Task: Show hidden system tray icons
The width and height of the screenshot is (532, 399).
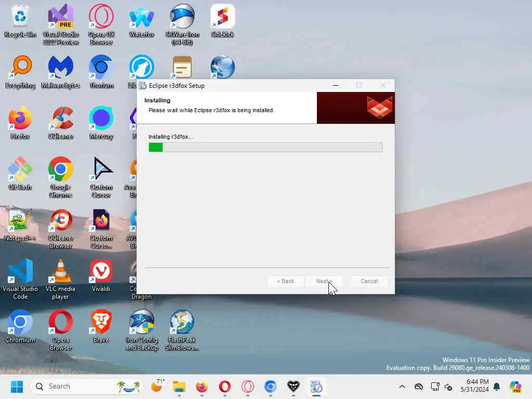Action: pos(402,387)
